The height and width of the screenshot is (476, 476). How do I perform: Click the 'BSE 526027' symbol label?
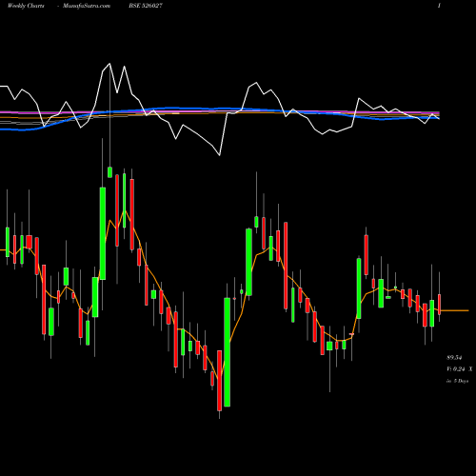point(146,6)
